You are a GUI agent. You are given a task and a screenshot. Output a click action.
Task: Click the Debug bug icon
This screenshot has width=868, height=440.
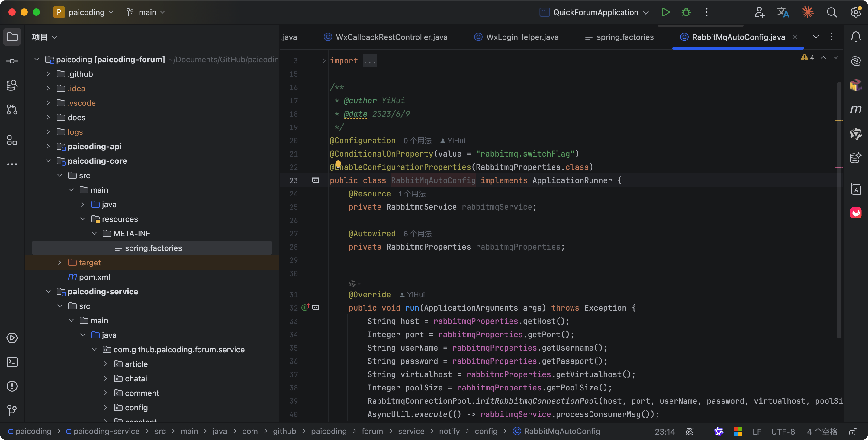(x=686, y=12)
